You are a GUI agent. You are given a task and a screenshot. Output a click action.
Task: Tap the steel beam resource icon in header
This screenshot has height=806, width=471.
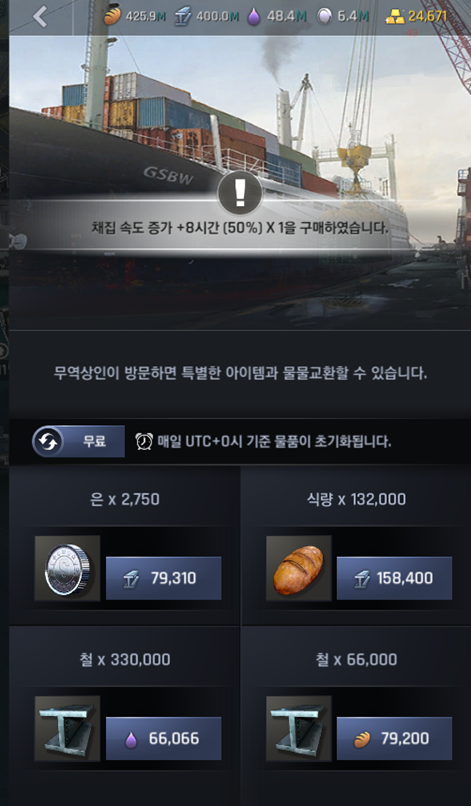(183, 16)
